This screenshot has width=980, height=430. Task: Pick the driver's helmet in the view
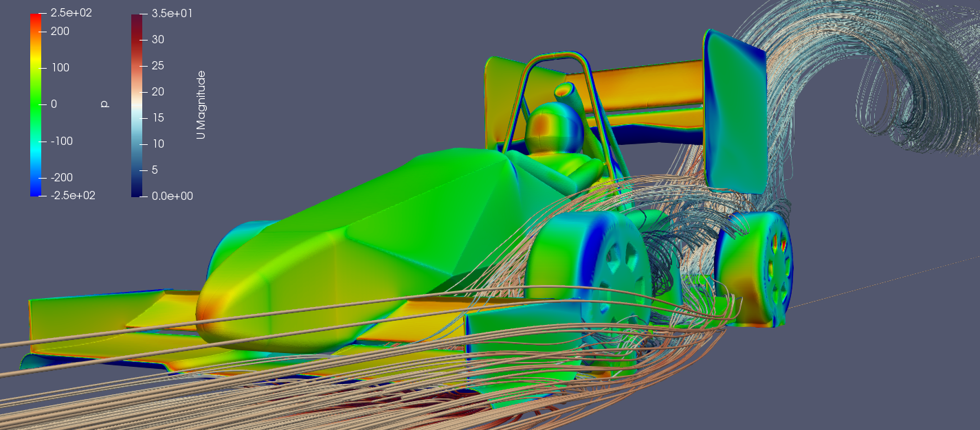point(550,127)
